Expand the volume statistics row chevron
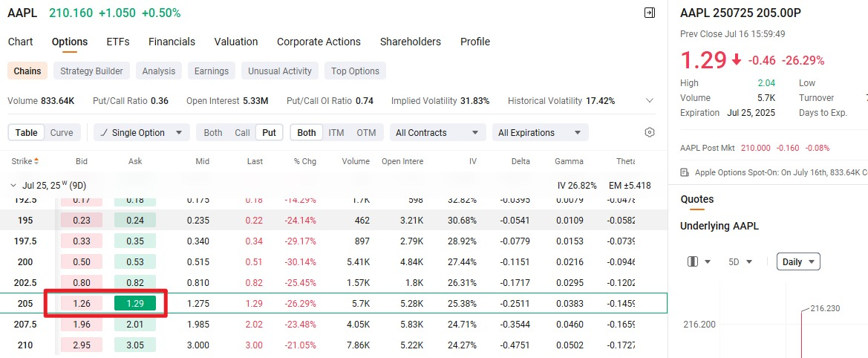The width and height of the screenshot is (868, 358). point(650,101)
